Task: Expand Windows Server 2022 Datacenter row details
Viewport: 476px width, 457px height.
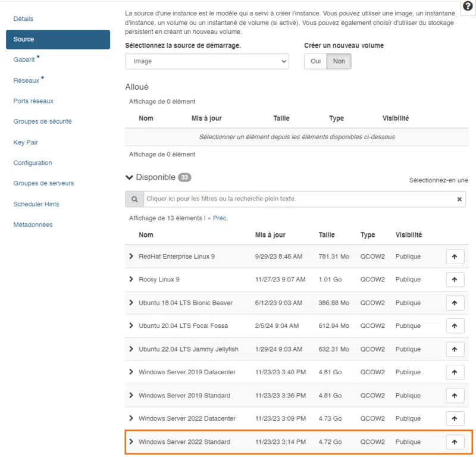Action: (x=131, y=418)
